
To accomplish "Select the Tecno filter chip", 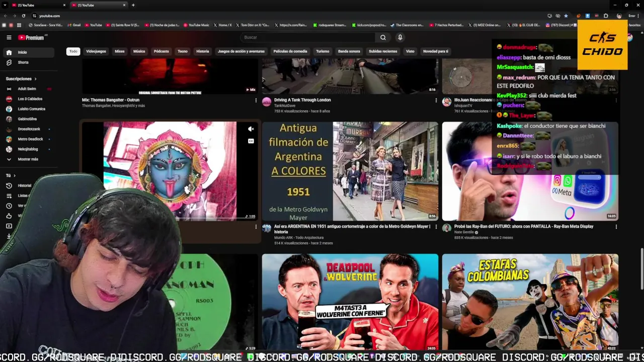I will coord(183,51).
